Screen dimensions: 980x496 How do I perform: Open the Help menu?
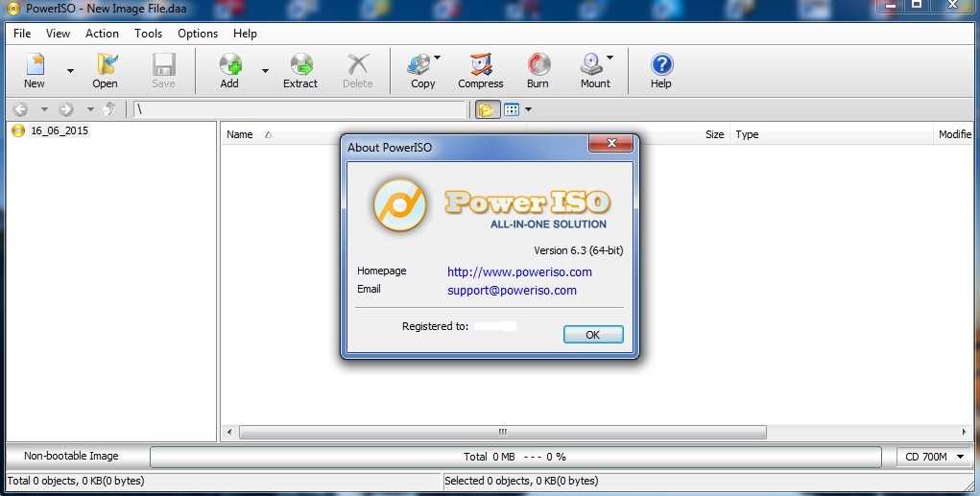245,34
